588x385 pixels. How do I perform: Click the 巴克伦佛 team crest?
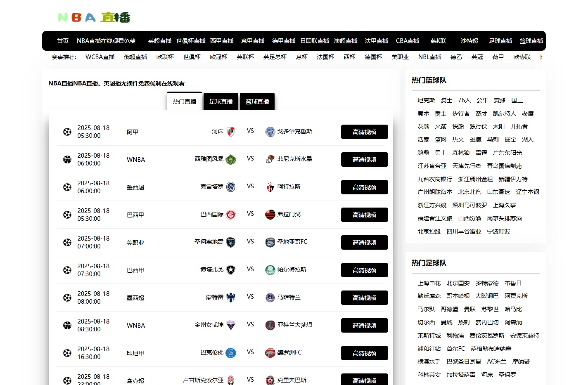pyautogui.click(x=231, y=353)
